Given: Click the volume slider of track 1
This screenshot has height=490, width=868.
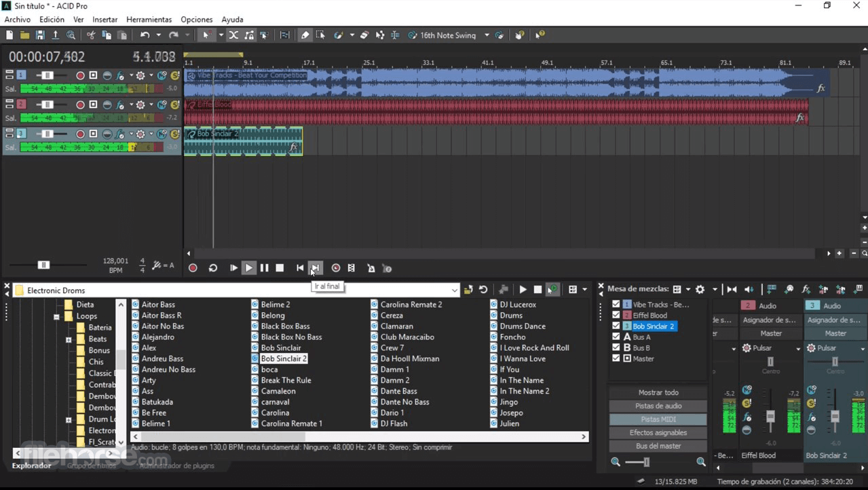Looking at the screenshot, I should 48,75.
